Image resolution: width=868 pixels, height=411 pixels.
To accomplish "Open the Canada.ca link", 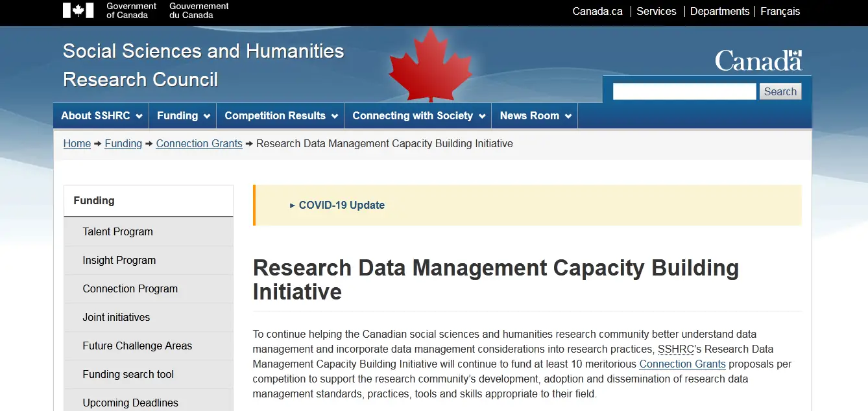I will point(597,11).
